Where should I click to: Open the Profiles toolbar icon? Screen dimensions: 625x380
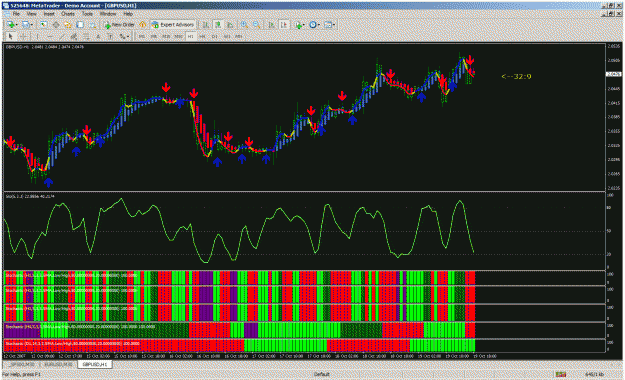26,25
